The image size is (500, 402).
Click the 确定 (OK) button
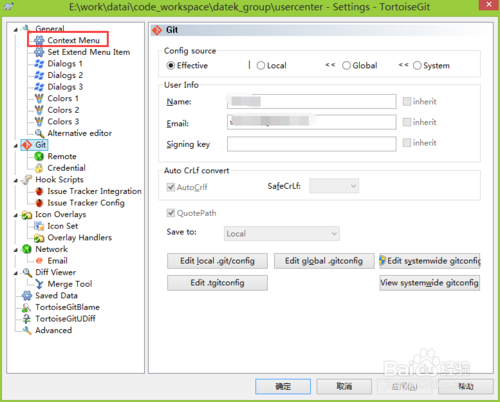point(283,386)
